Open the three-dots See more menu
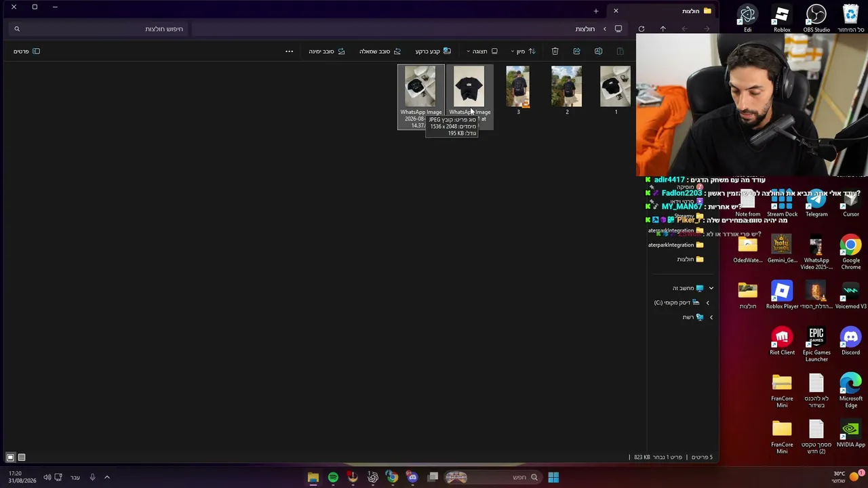This screenshot has height=488, width=868. 289,52
